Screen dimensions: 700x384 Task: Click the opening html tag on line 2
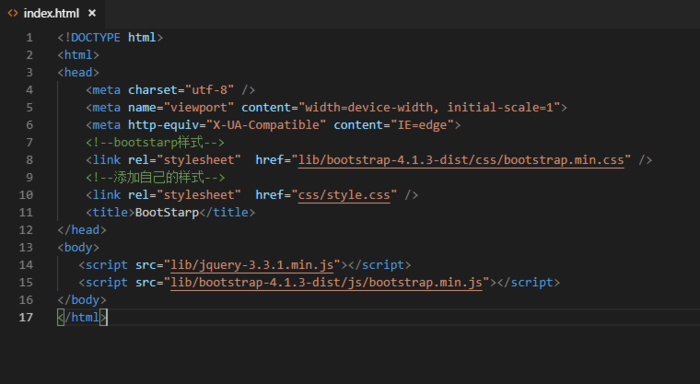[78, 55]
